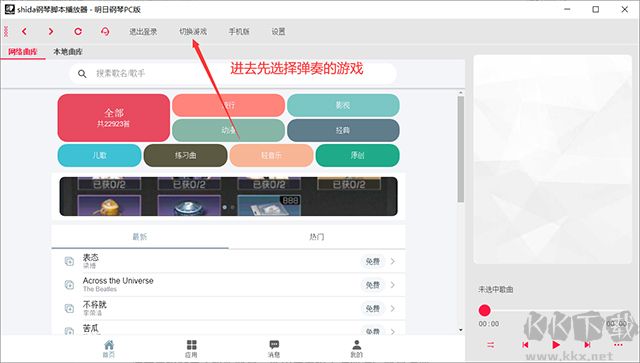Open the 切换游戏 menu item
This screenshot has width=640, height=363.
pyautogui.click(x=193, y=31)
